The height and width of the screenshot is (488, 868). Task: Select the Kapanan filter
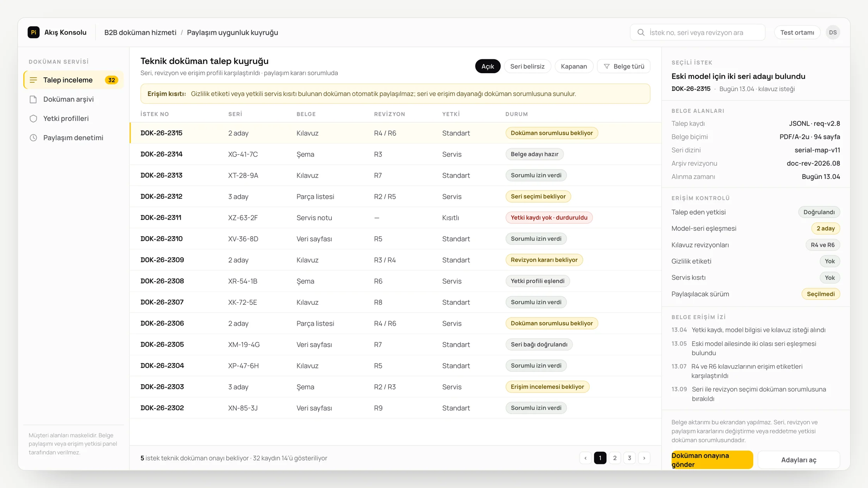tap(574, 66)
